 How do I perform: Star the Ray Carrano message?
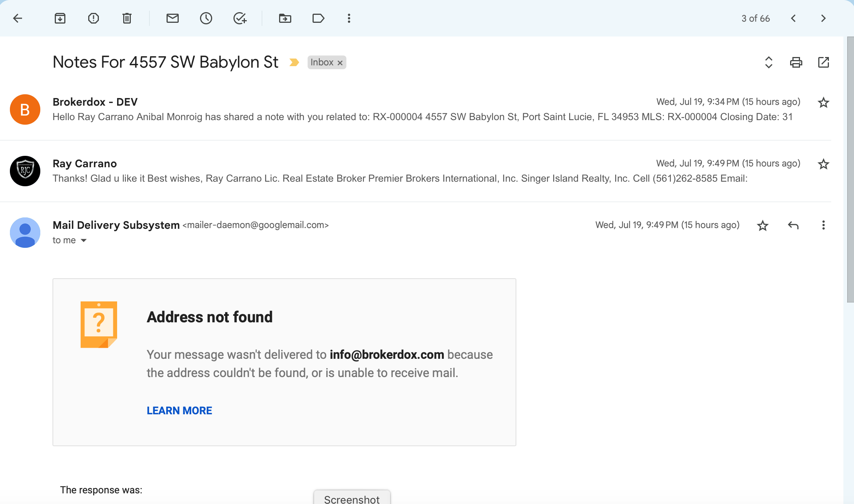pyautogui.click(x=824, y=164)
